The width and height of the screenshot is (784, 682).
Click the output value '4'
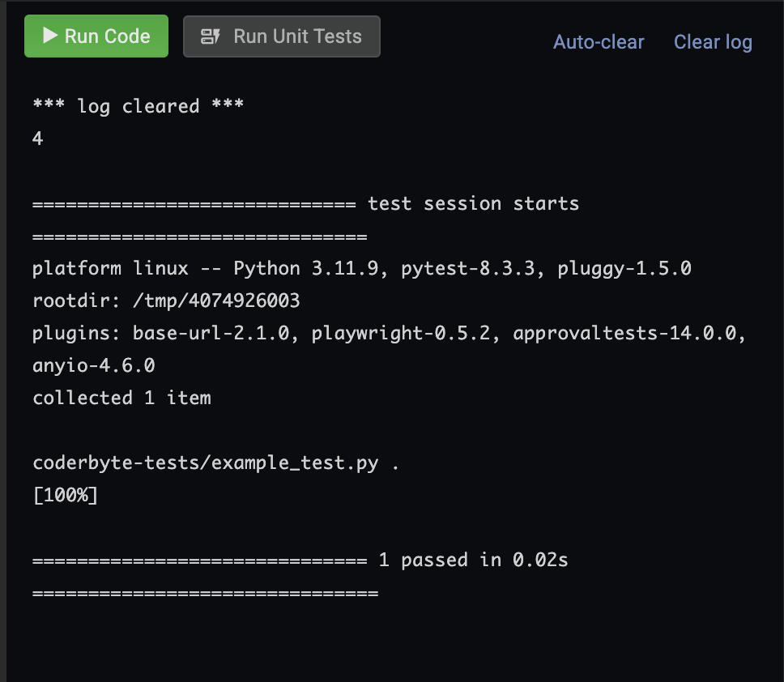36,139
